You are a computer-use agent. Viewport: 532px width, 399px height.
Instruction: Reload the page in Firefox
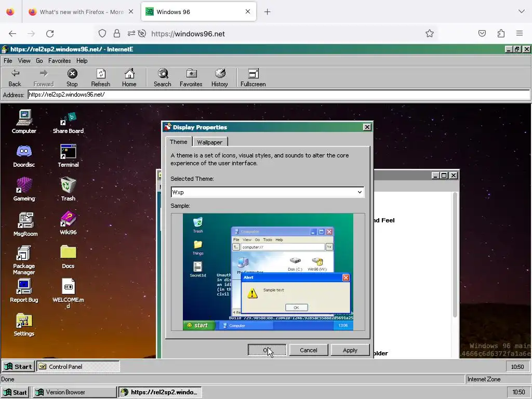coord(50,34)
